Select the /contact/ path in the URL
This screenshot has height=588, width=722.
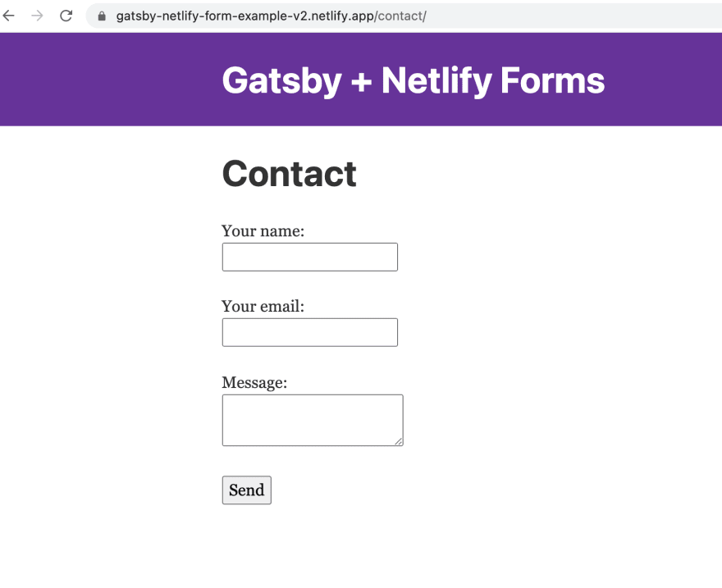pyautogui.click(x=400, y=16)
